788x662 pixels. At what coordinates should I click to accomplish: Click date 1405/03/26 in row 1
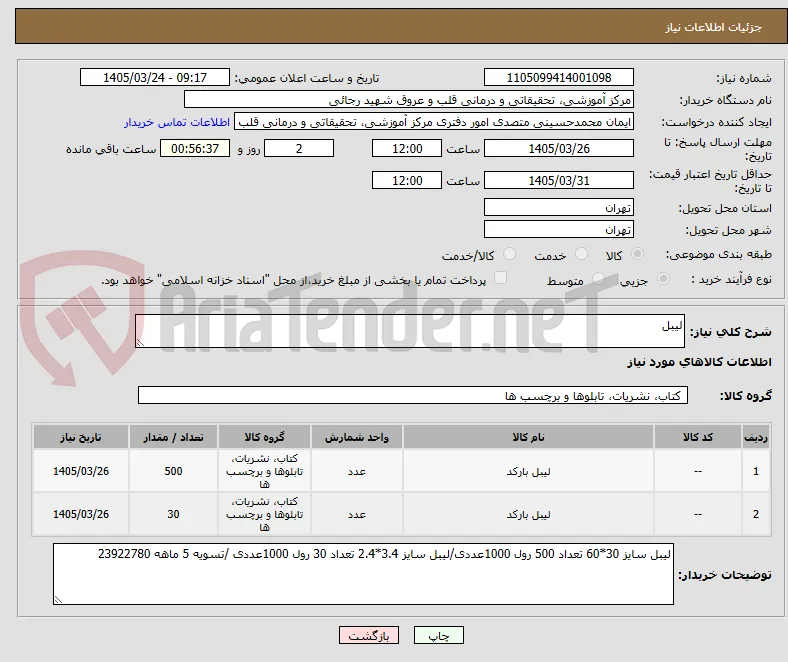coord(81,471)
